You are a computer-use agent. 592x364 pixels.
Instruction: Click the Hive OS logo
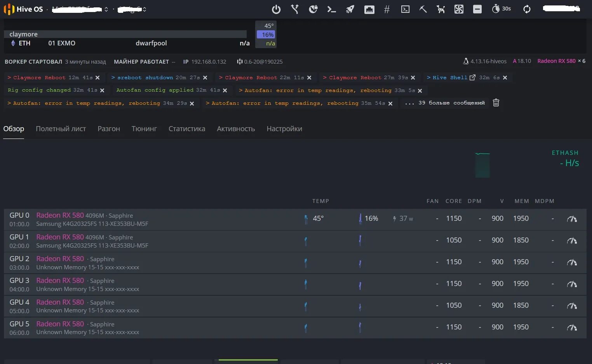point(23,9)
